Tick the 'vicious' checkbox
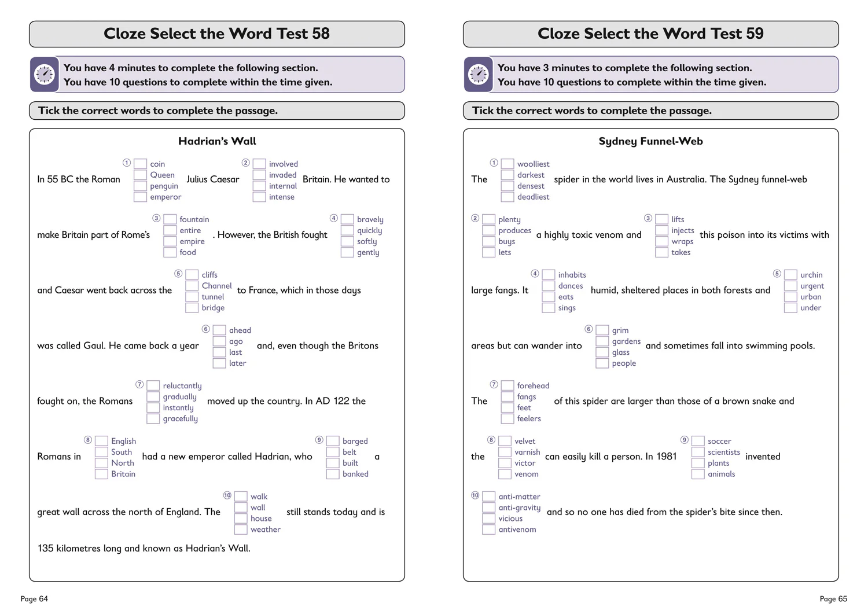Screen dimensions: 868x614 coord(489,519)
